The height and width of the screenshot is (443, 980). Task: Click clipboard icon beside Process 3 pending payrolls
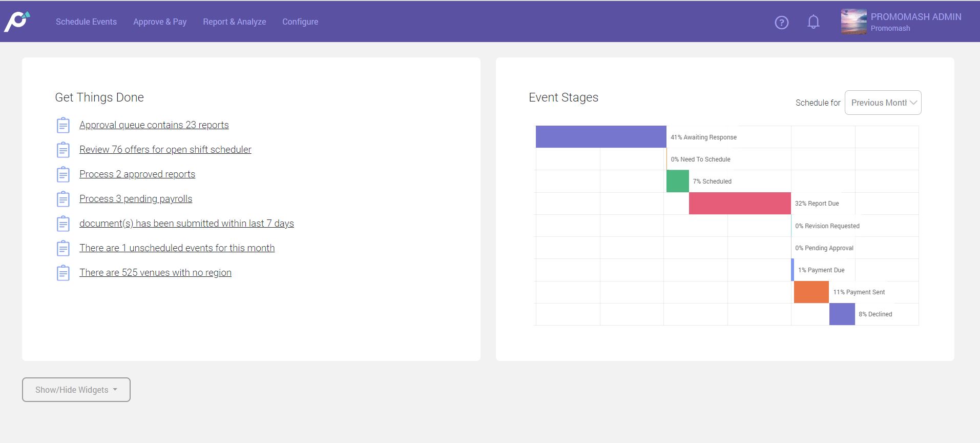[x=63, y=199]
